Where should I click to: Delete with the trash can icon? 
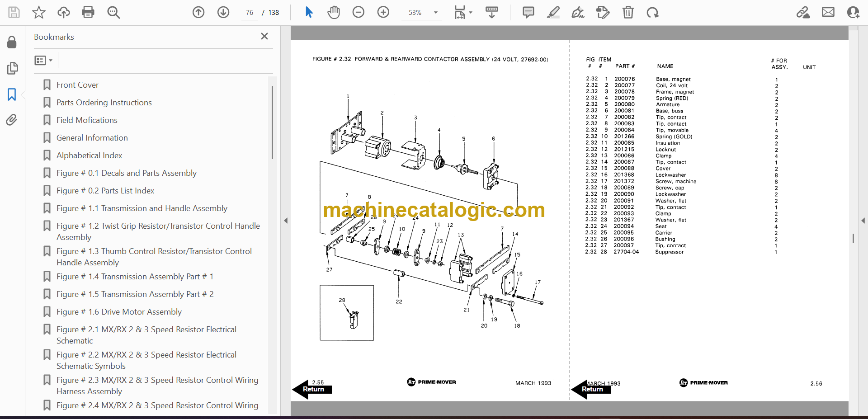point(628,12)
